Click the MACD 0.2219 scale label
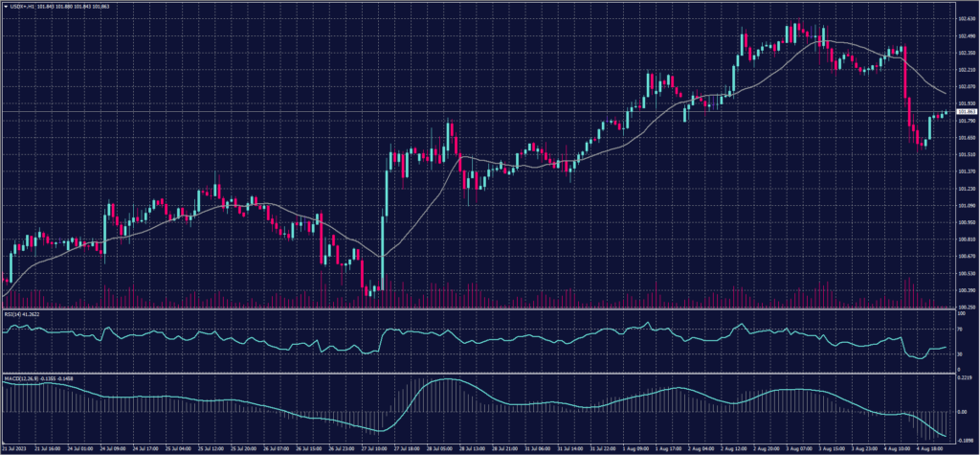Screen dimensions: 980x455 coord(965,377)
